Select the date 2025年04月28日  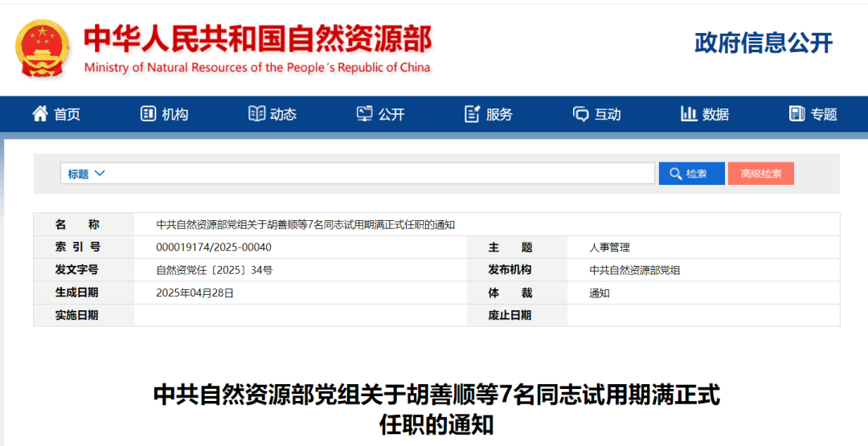pyautogui.click(x=194, y=293)
